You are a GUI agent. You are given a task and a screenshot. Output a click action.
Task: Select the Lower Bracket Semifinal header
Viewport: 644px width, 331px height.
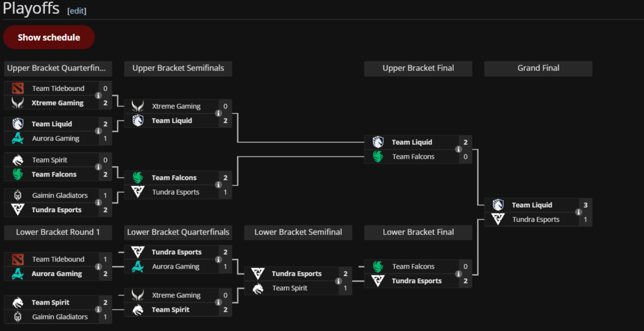click(x=298, y=232)
